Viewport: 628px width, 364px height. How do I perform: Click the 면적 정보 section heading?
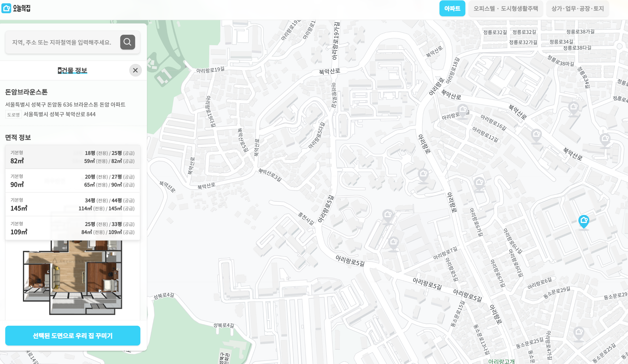coord(18,137)
